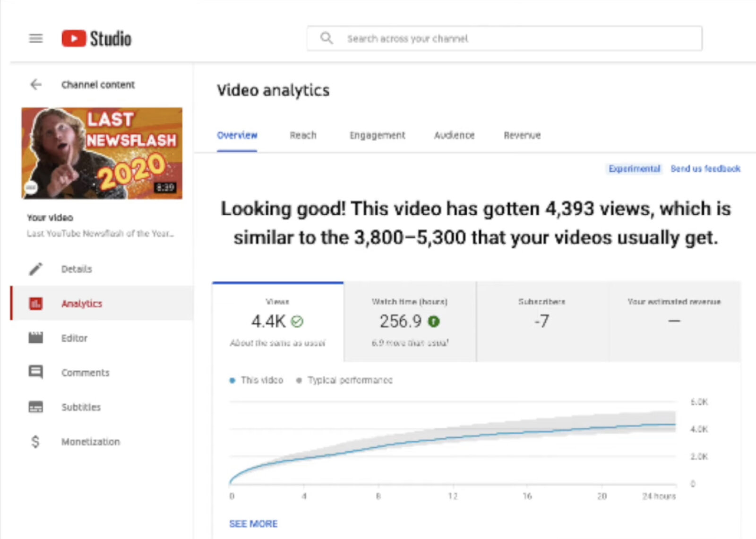Select the Analytics bar-chart icon

coord(35,303)
